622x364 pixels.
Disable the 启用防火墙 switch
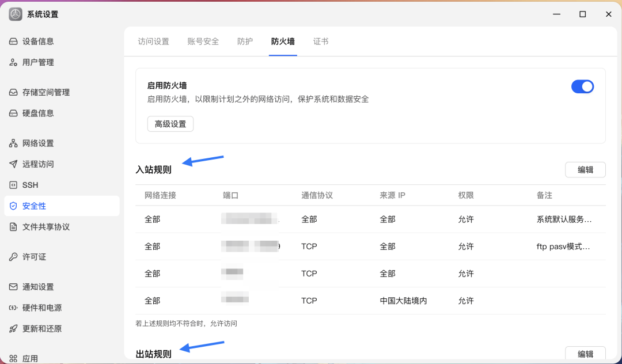[x=582, y=86]
